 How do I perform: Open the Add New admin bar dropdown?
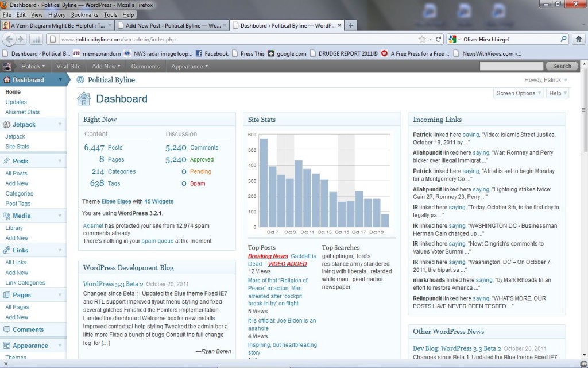pos(106,67)
